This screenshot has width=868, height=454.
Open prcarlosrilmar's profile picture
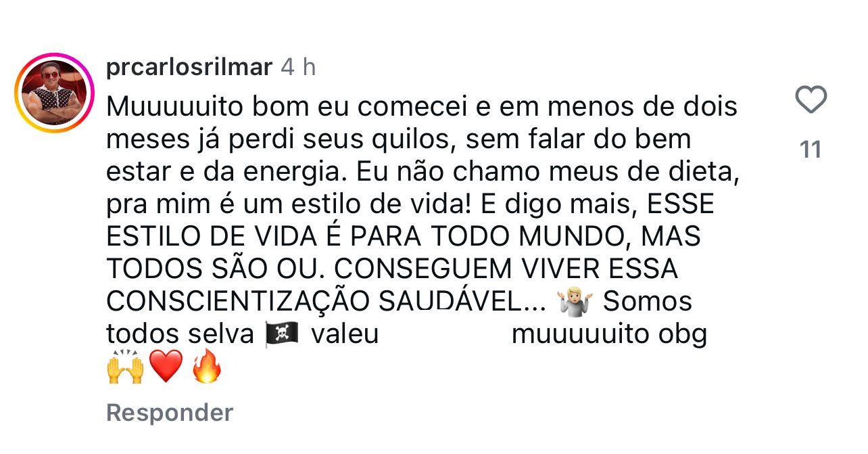pyautogui.click(x=55, y=93)
